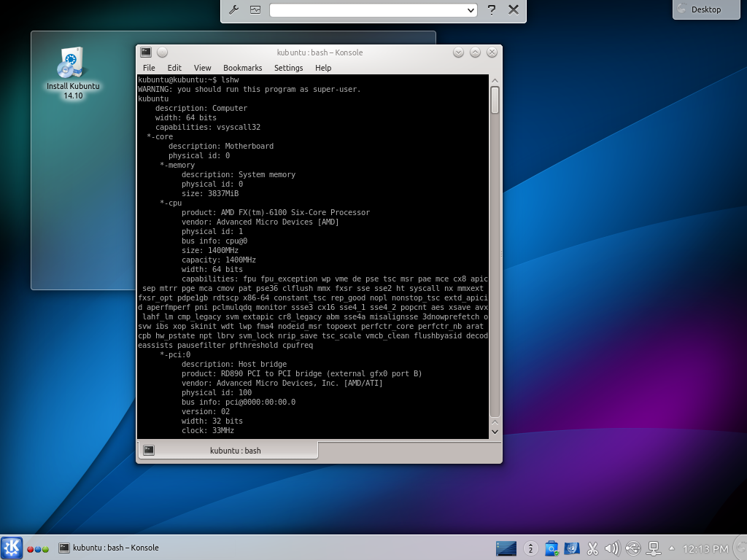Click the Desktop toolbox button

[x=706, y=9]
